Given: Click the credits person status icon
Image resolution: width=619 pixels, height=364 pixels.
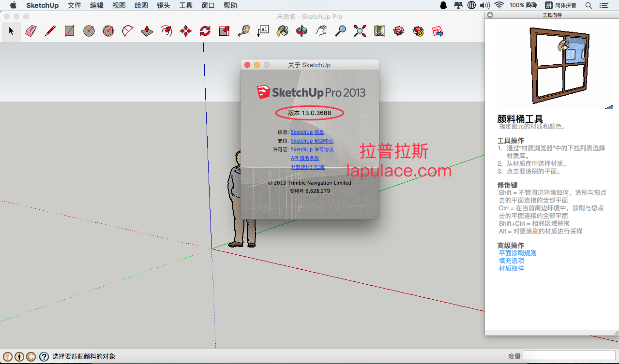Looking at the screenshot, I should coord(19,357).
